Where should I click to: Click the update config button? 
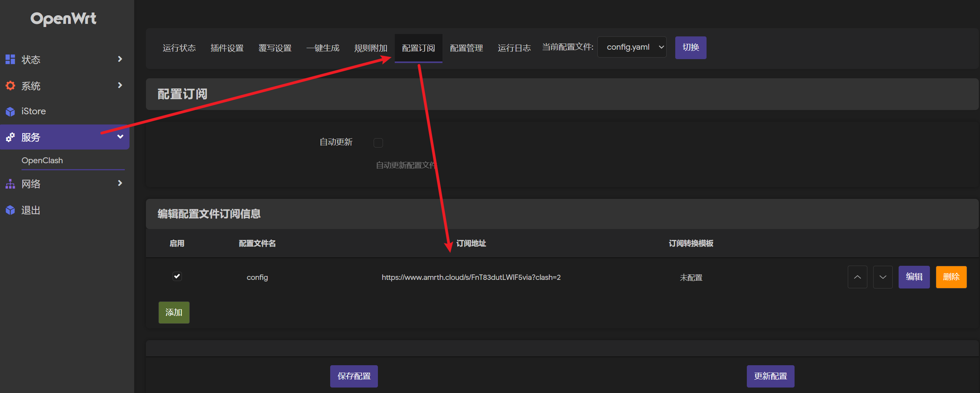click(770, 376)
